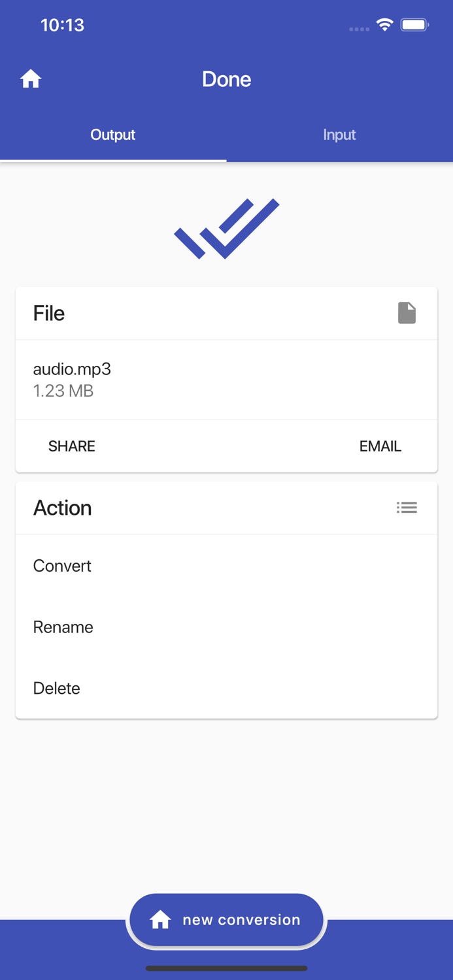This screenshot has height=980, width=453.
Task: Click the home icon in the top bar
Action: click(x=30, y=78)
